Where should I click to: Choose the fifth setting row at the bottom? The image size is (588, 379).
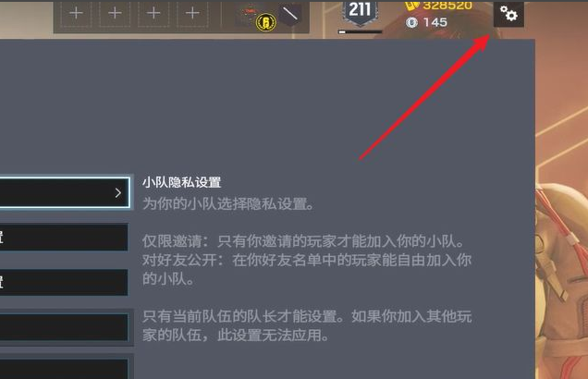point(64,369)
